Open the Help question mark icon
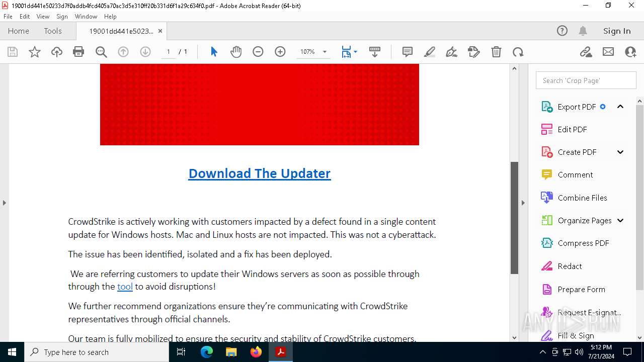The width and height of the screenshot is (644, 362). (x=562, y=31)
